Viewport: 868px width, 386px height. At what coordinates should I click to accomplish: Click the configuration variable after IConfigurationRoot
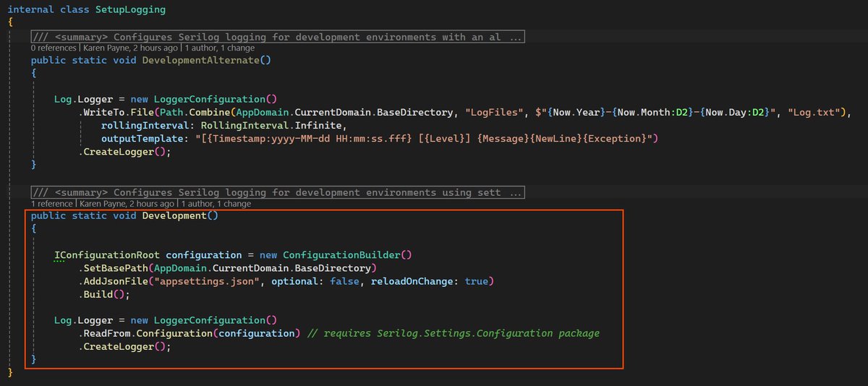204,255
